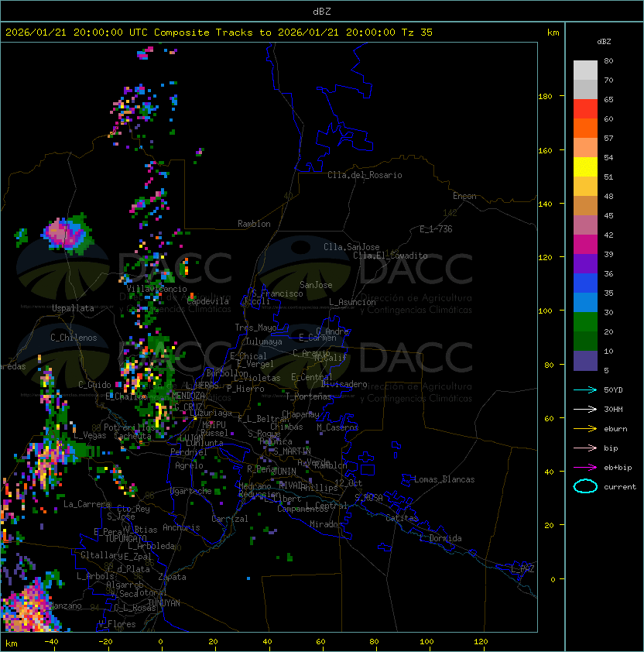Click the Carrizal place label
The image size is (644, 652).
[x=230, y=519]
